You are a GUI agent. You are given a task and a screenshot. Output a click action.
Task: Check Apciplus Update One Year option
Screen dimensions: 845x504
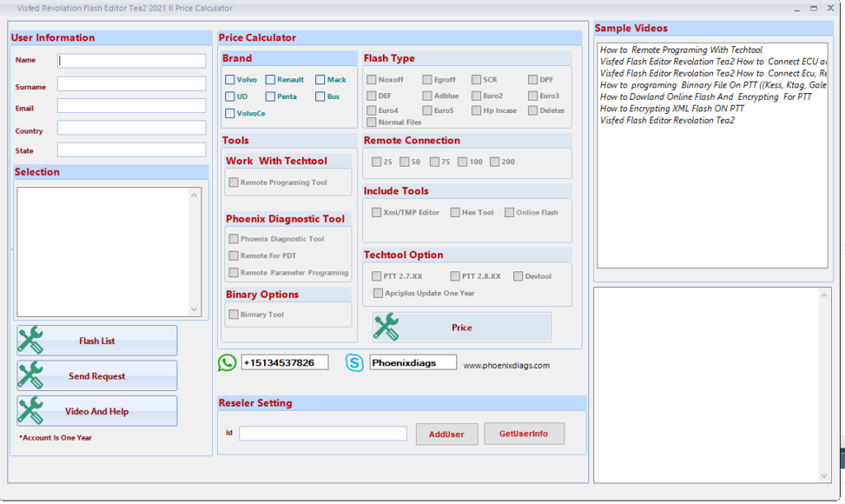tap(378, 293)
